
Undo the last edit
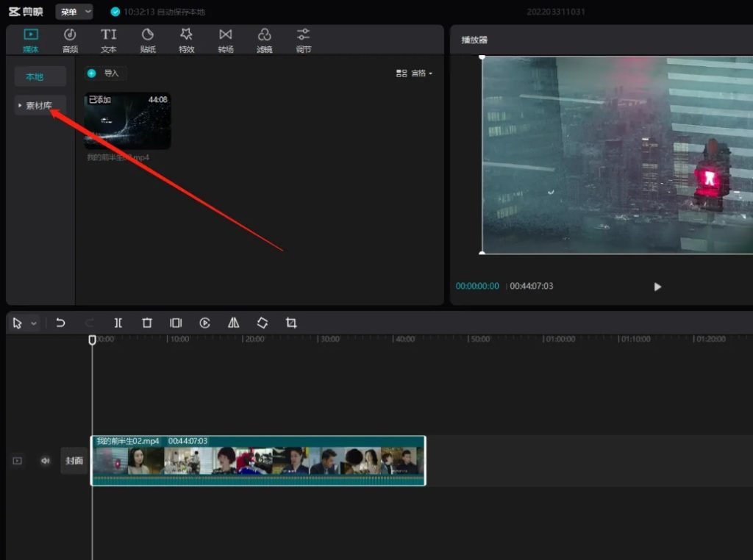[x=60, y=323]
